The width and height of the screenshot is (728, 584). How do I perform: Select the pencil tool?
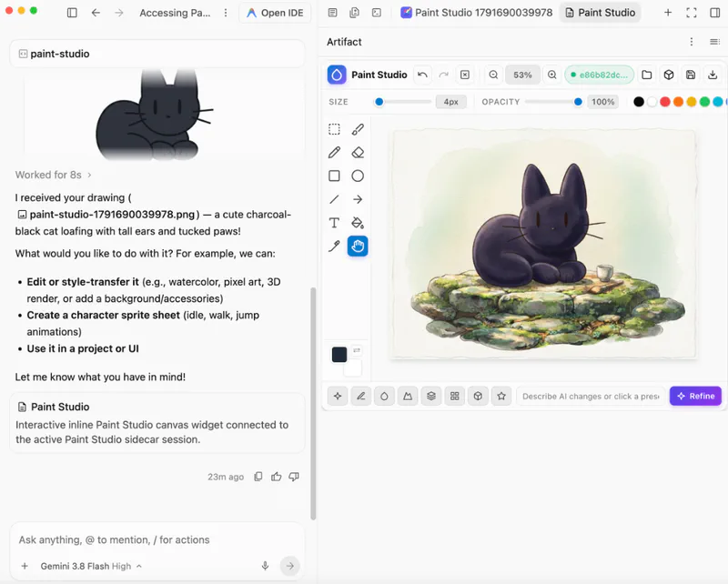tap(334, 153)
